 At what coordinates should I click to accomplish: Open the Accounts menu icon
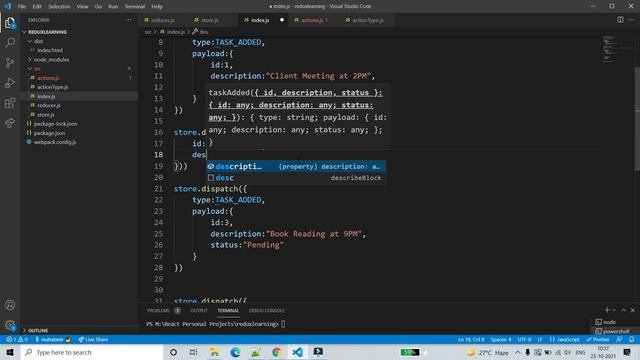tap(10, 305)
